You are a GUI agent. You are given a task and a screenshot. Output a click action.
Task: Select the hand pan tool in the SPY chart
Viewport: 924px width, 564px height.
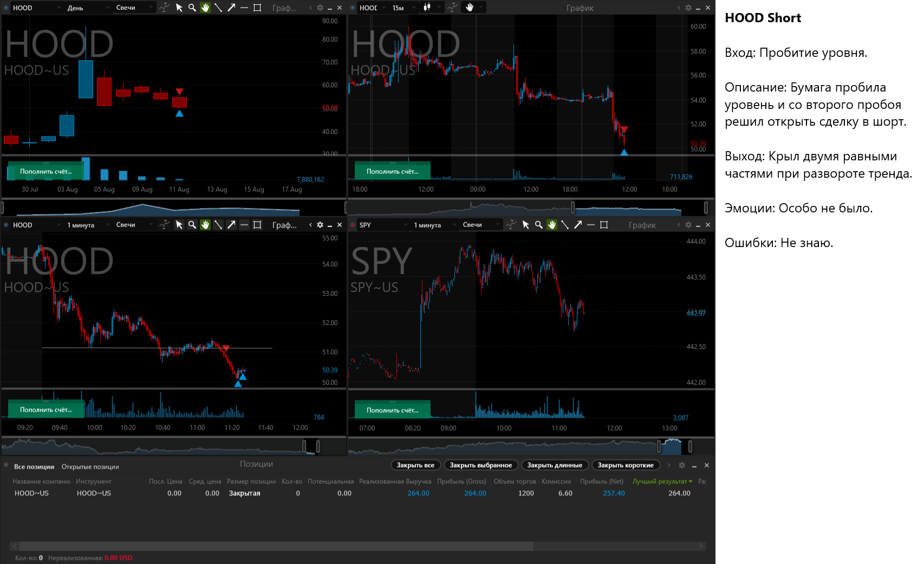click(x=552, y=225)
